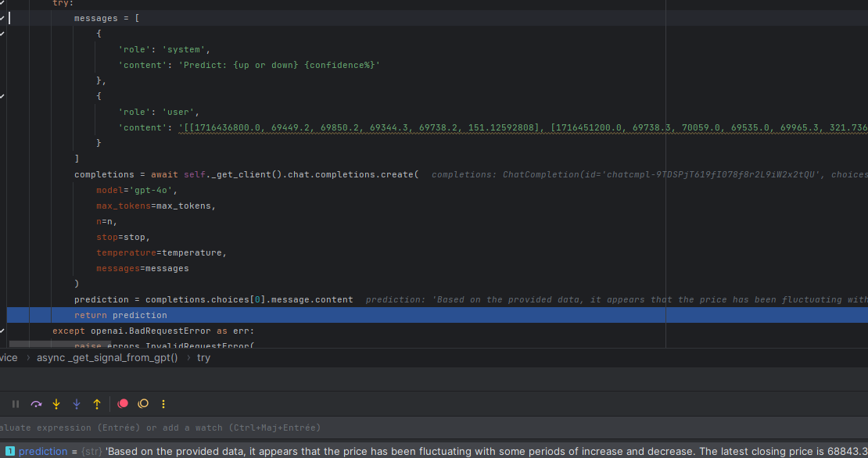The height and width of the screenshot is (458, 868).
Task: Open the async _get_signal_from_gpt breadcrumb
Action: 107,357
